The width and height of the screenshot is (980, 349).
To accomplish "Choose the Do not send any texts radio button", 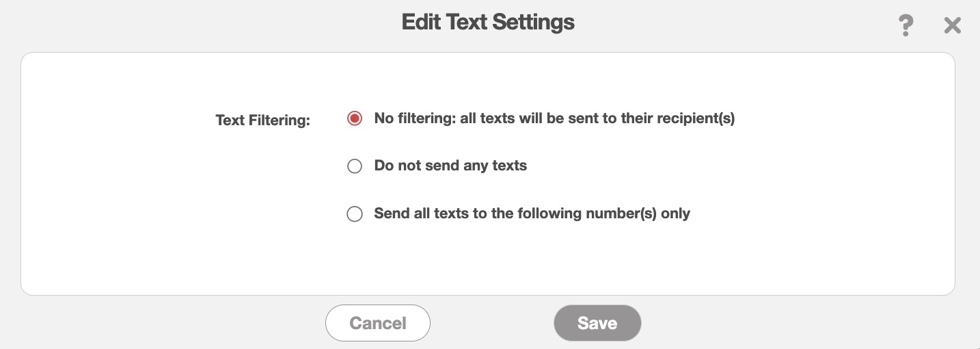I will tap(355, 166).
